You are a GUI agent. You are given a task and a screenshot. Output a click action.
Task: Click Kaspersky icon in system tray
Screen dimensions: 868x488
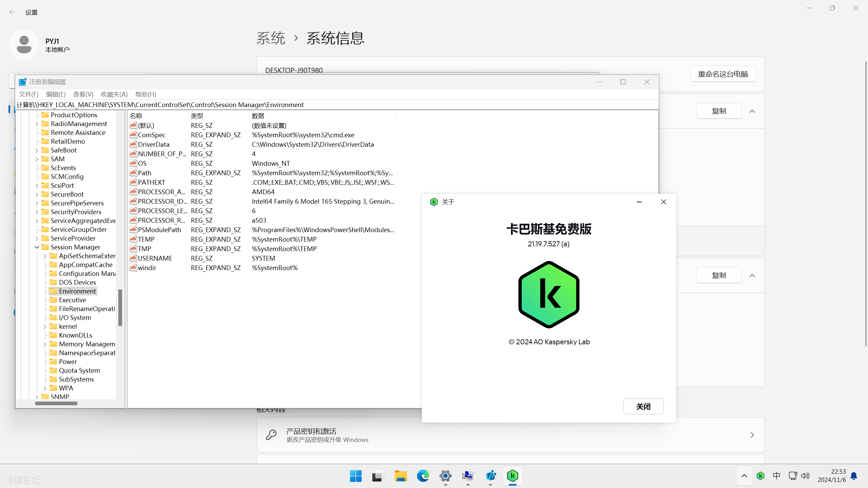(761, 476)
